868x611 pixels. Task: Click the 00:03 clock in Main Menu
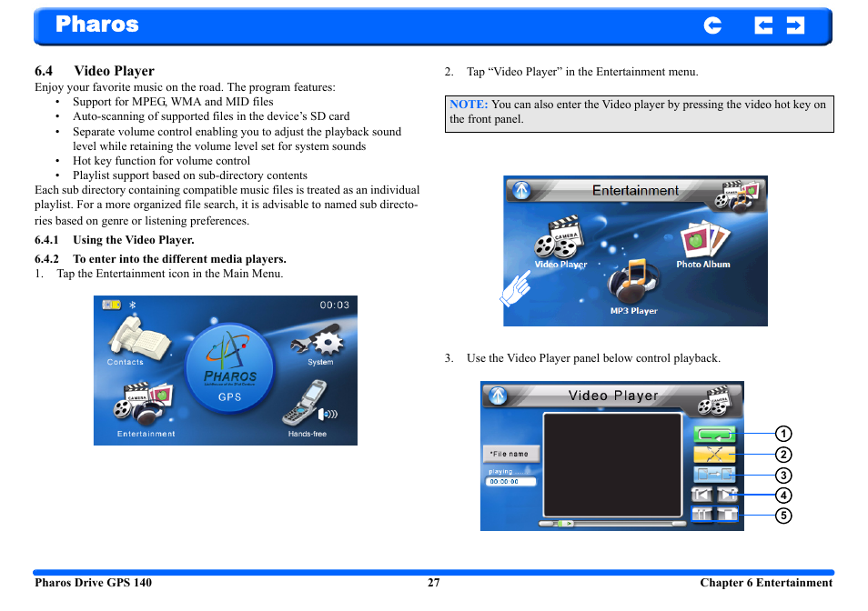point(334,305)
